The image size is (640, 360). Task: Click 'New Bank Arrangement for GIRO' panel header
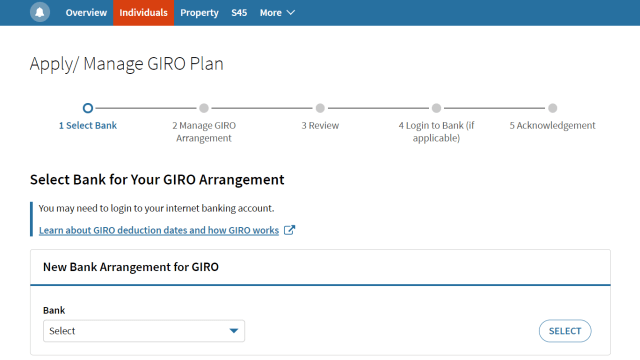pyautogui.click(x=320, y=267)
